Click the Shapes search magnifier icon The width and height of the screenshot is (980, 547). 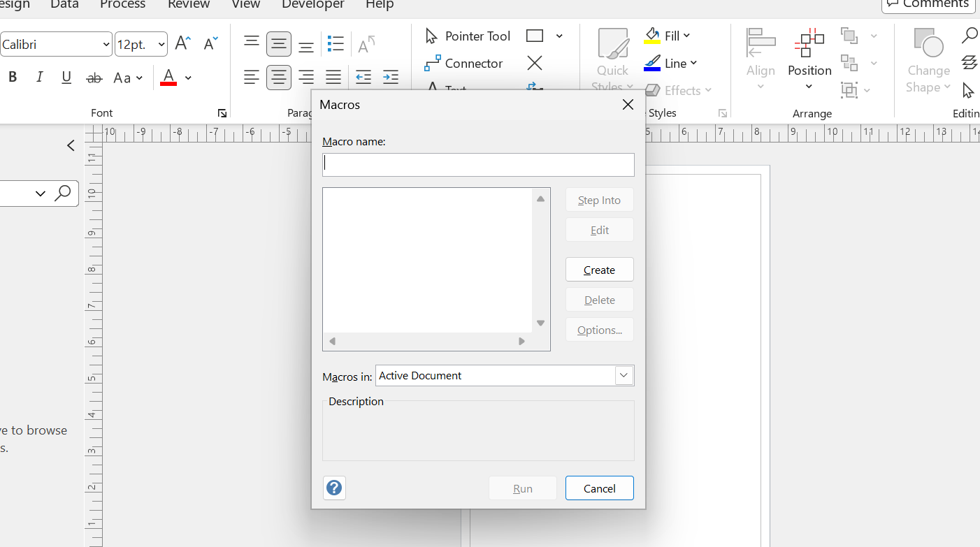63,194
